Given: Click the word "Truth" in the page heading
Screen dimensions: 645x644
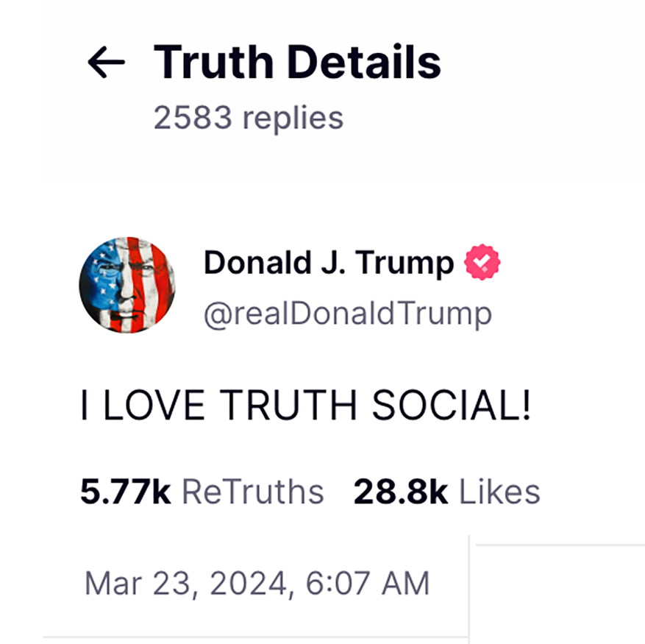Looking at the screenshot, I should (213, 62).
